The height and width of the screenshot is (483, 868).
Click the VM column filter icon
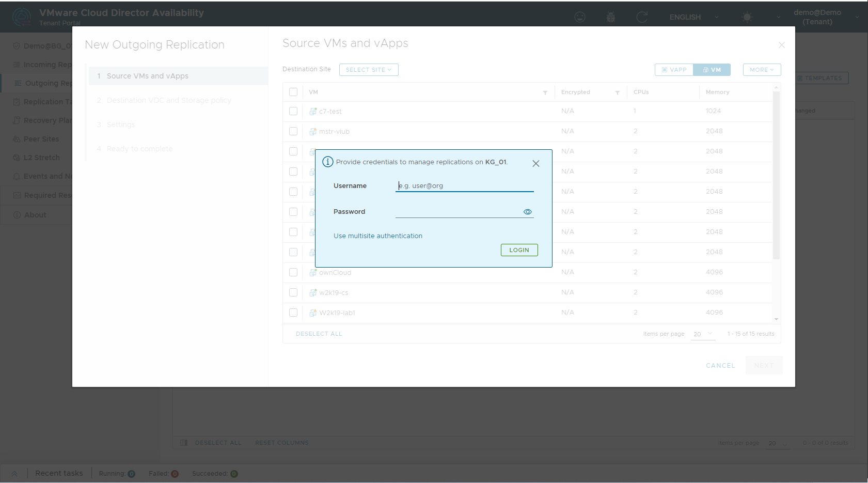tap(545, 92)
